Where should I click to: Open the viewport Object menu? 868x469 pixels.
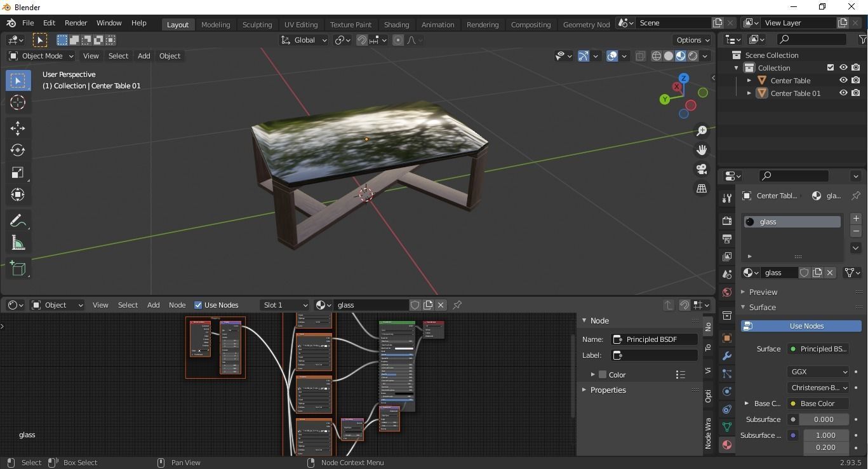coord(170,56)
